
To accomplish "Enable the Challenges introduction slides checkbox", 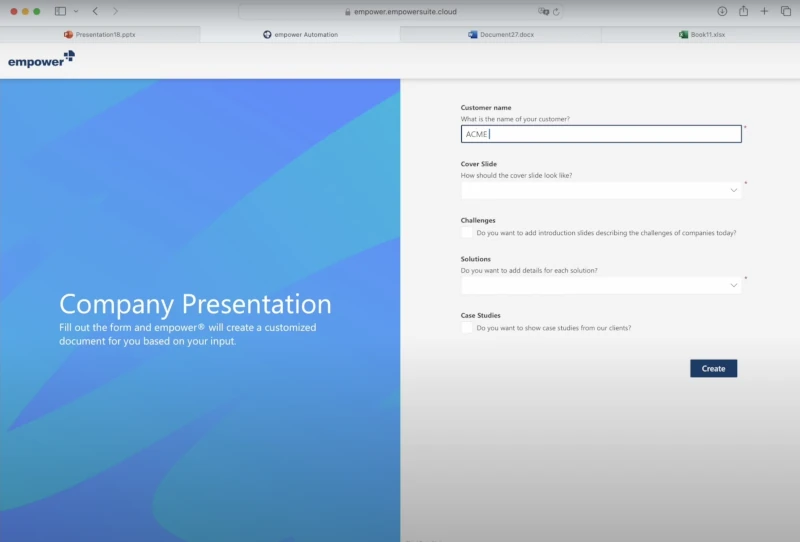I will tap(467, 233).
